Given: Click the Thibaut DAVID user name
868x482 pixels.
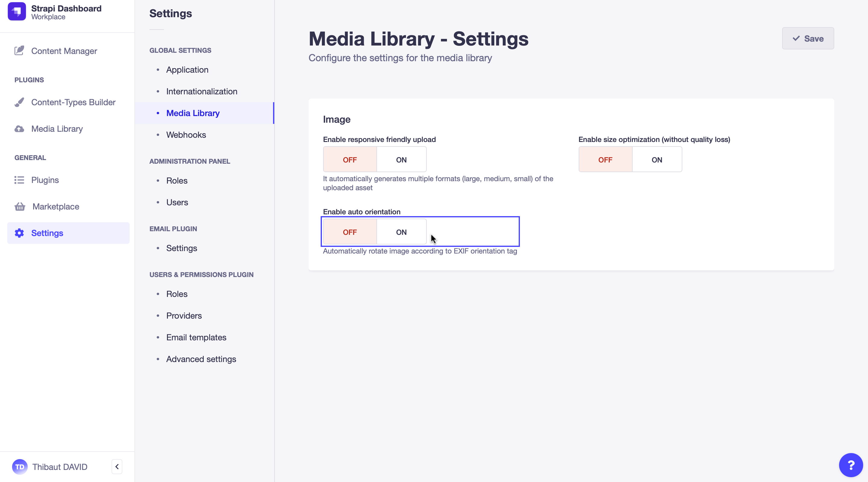Looking at the screenshot, I should [60, 467].
